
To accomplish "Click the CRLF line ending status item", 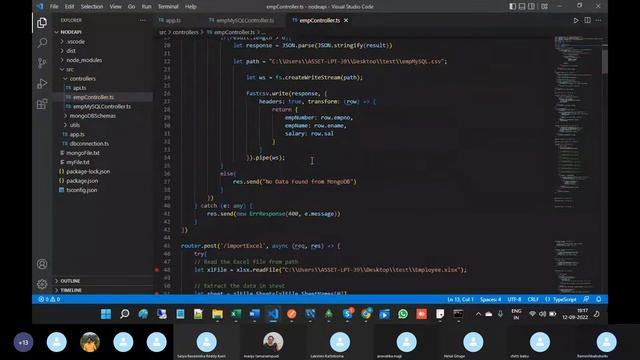I will [x=533, y=299].
